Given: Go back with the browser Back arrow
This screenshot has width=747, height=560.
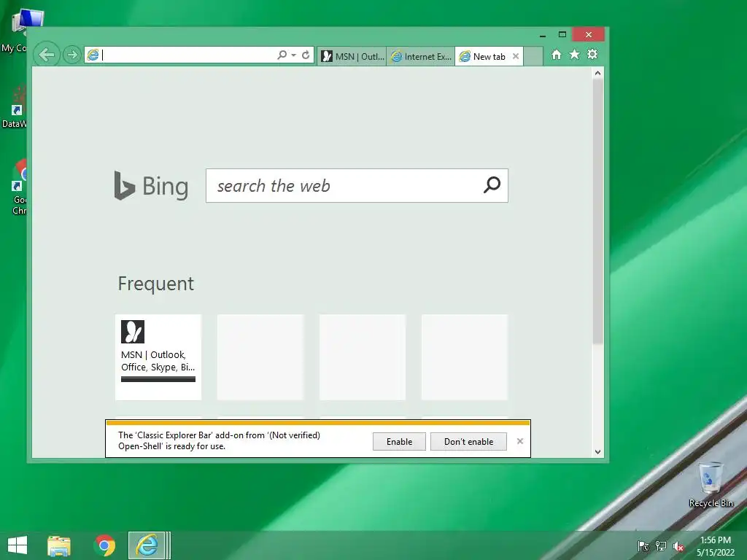Looking at the screenshot, I should [47, 55].
